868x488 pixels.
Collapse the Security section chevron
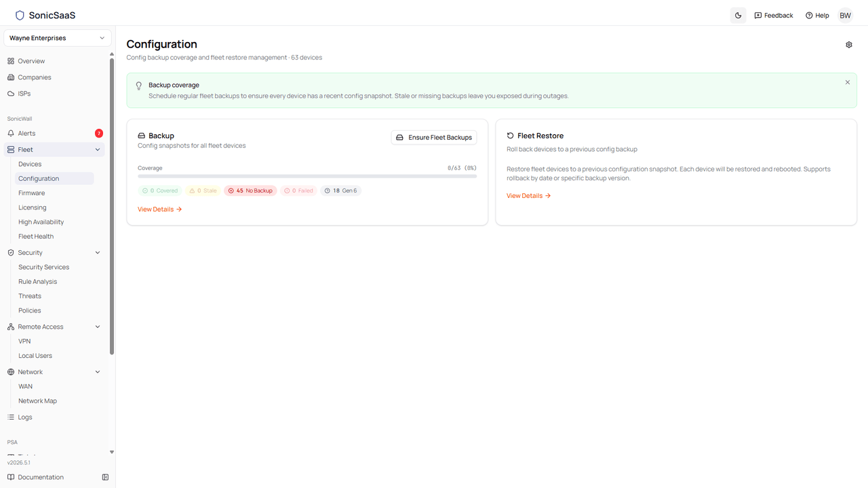pos(98,253)
